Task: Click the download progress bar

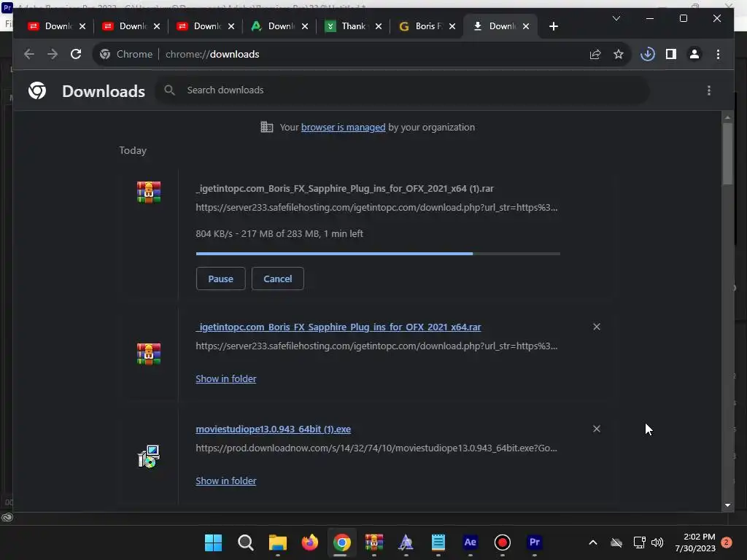Action: pyautogui.click(x=378, y=254)
